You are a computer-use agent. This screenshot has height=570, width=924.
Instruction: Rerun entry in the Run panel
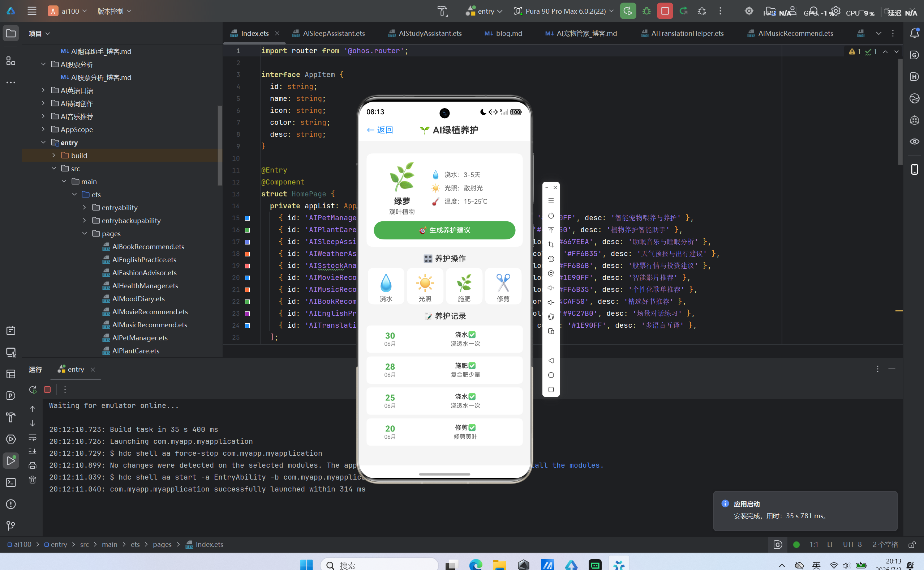click(33, 390)
